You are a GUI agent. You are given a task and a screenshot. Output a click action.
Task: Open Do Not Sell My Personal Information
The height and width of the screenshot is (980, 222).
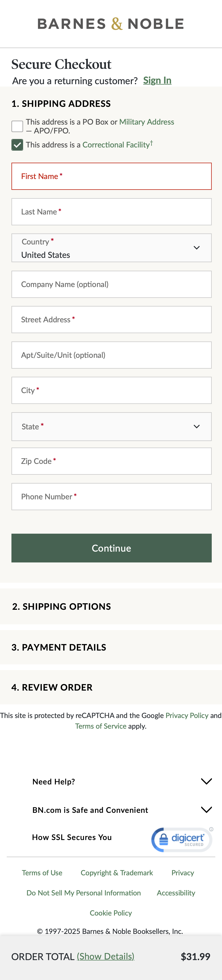coord(83,893)
